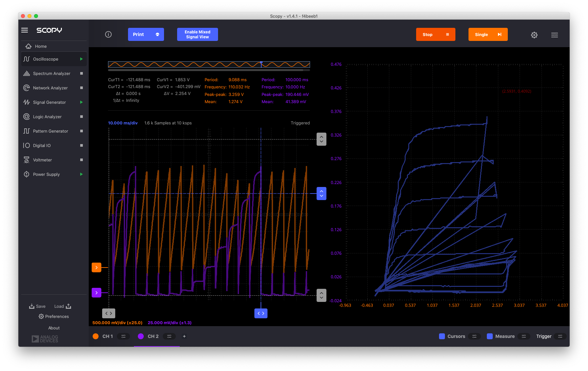Screen dimensions: 588x371
Task: Open Preferences
Action: coord(54,316)
